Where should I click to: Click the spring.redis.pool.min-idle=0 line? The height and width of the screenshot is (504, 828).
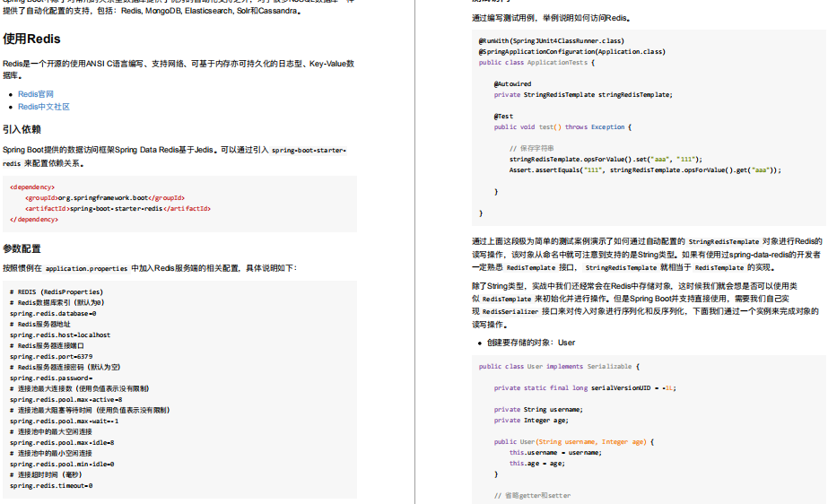(x=62, y=465)
